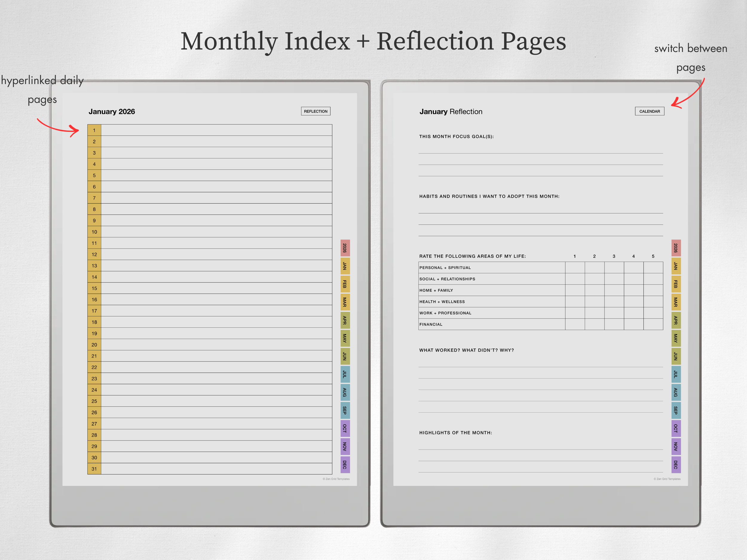
Task: Open the MAY tab on left planner
Action: (x=345, y=338)
